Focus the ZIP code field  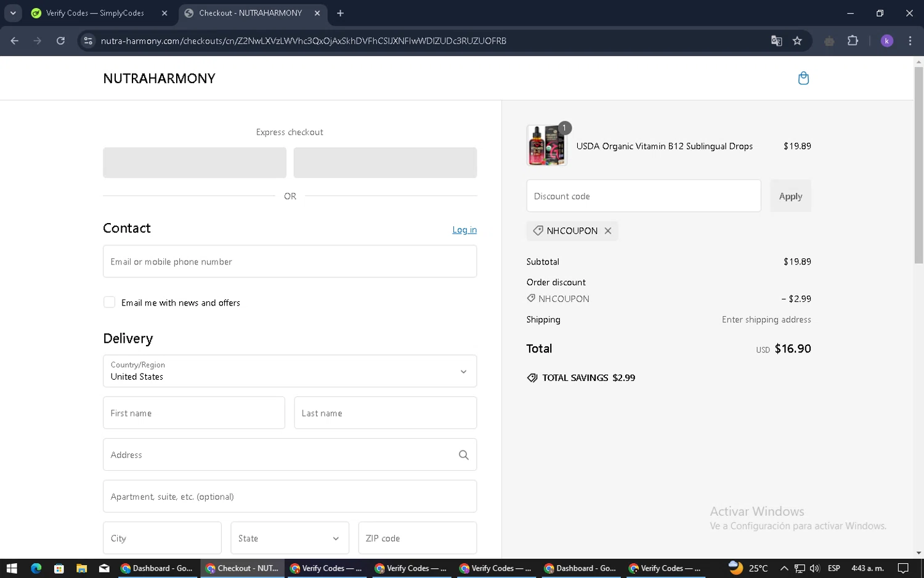click(x=418, y=538)
